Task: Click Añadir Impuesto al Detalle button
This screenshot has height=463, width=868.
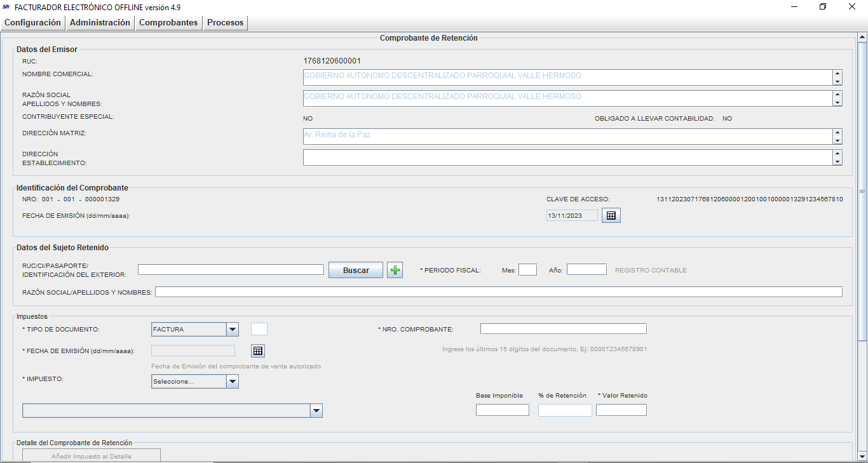Action: click(x=92, y=455)
